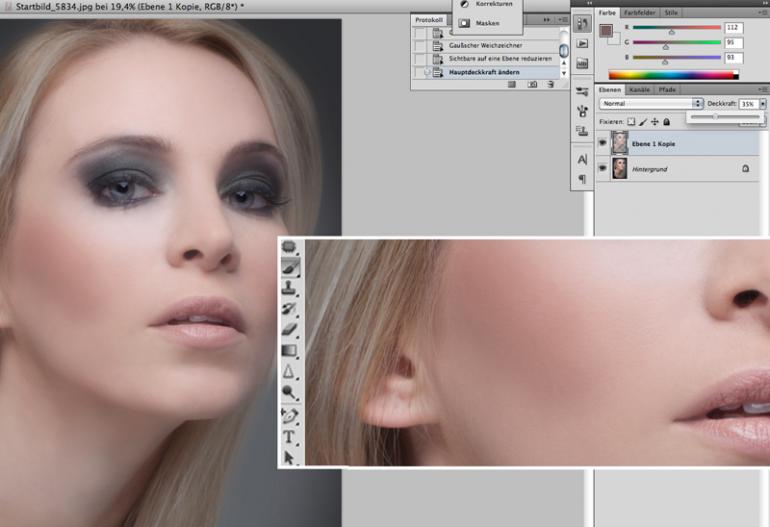Click lock icon on Hintergrund layer

(745, 168)
